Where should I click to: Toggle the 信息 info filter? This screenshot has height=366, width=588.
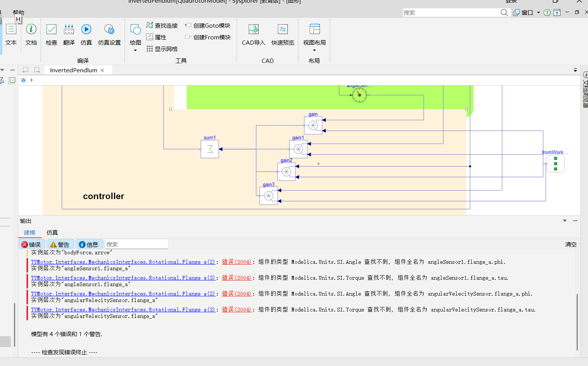click(89, 245)
